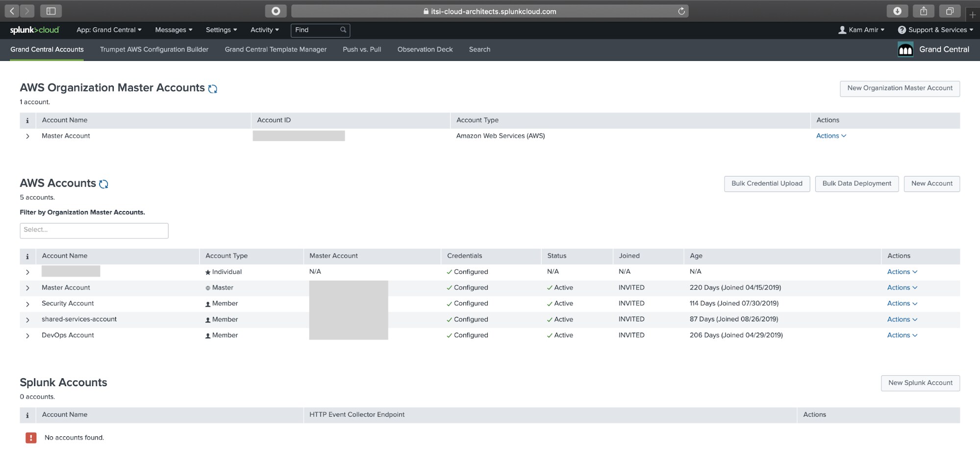Open the App: Grand Central menu
This screenshot has width=980, height=475.
[109, 30]
